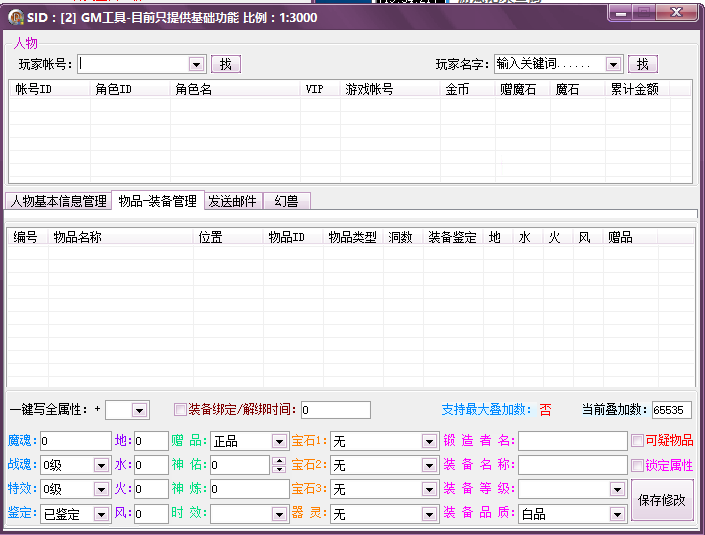Expand the 玩家名字 keyword dropdown

click(613, 64)
